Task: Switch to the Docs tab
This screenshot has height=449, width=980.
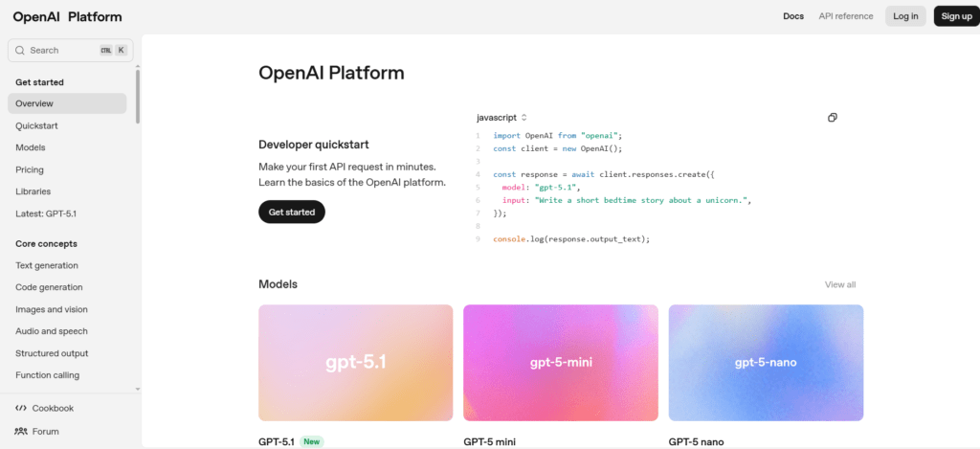Action: point(793,16)
